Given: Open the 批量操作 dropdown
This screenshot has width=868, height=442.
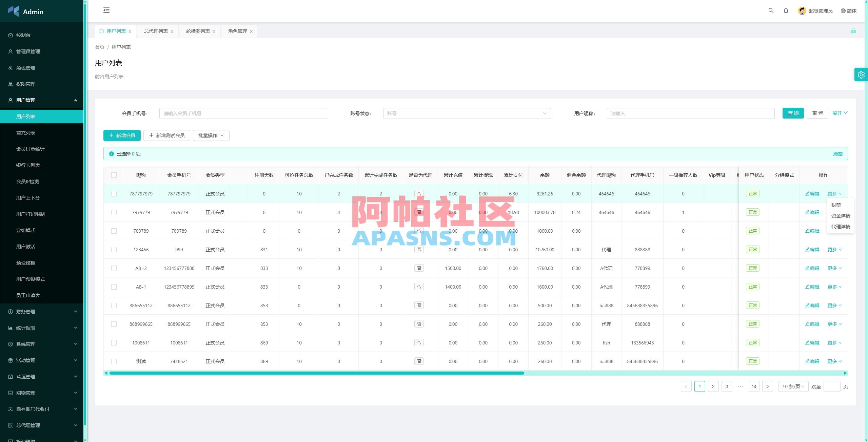Looking at the screenshot, I should [x=211, y=135].
